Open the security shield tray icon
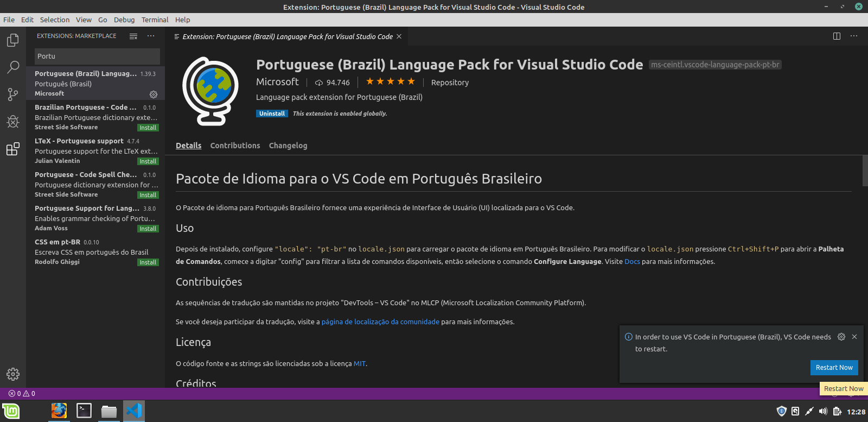The image size is (868, 422). (x=782, y=411)
